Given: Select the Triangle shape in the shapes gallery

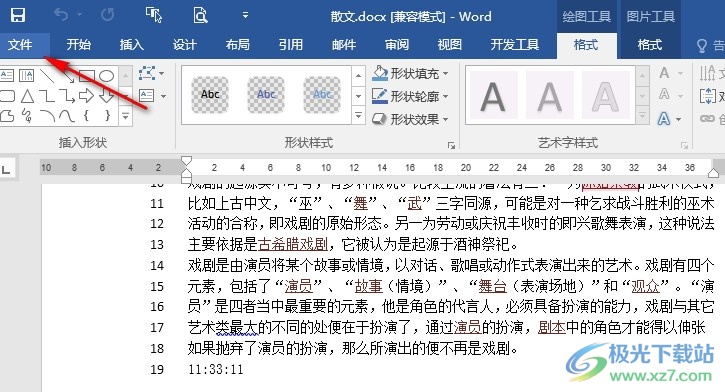Looking at the screenshot, I should [27, 96].
